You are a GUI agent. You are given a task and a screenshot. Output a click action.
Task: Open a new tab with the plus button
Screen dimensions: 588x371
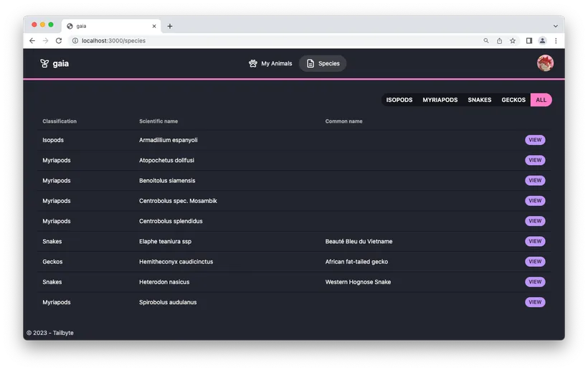click(170, 26)
